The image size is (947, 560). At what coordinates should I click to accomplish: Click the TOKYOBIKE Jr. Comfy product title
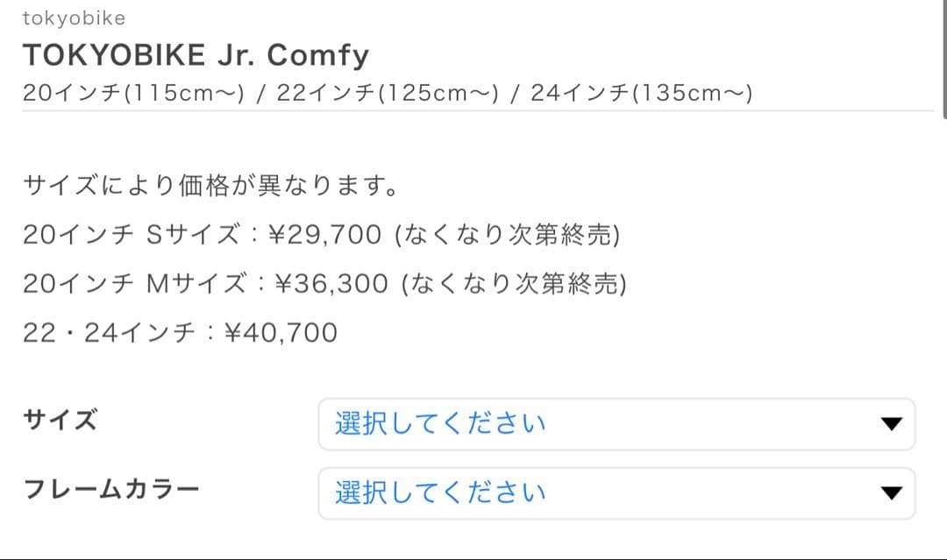tap(195, 53)
